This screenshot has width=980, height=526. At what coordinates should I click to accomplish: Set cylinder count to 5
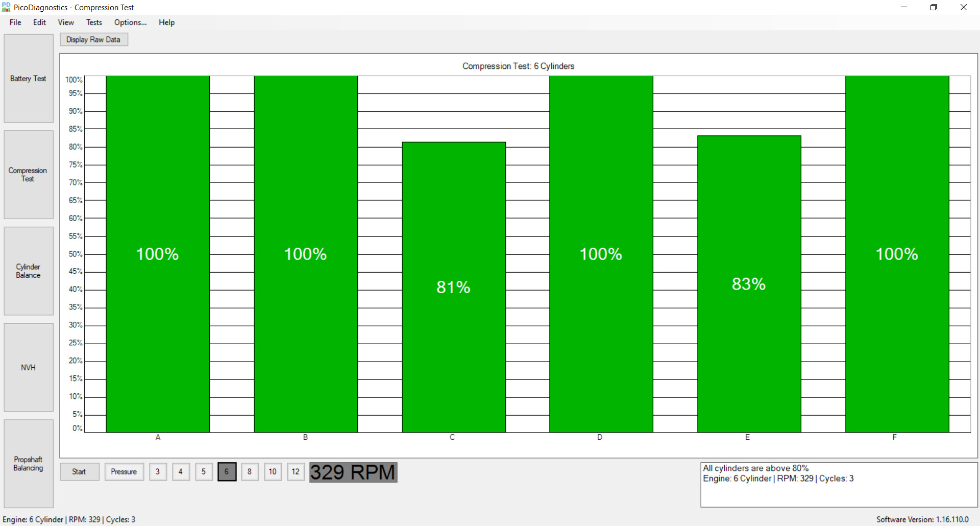(x=204, y=472)
